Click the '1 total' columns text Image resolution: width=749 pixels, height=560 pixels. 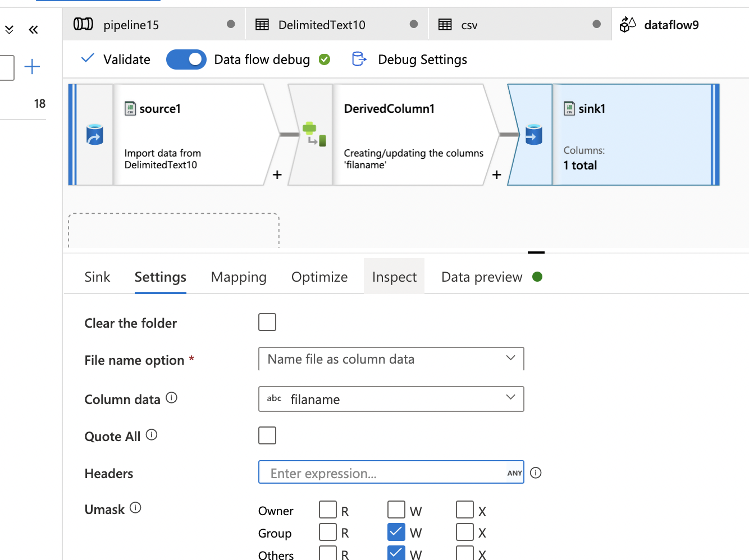pyautogui.click(x=580, y=166)
